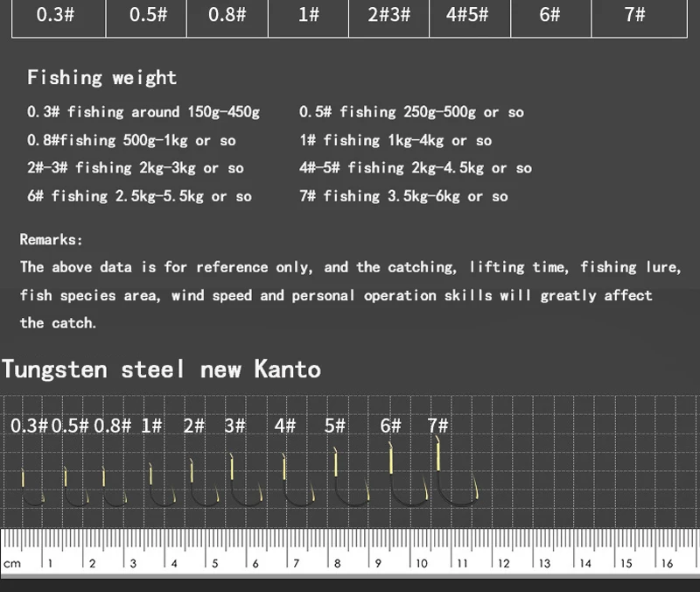Click the 2# hook image
Viewport: 700px width, 592px height.
205,482
